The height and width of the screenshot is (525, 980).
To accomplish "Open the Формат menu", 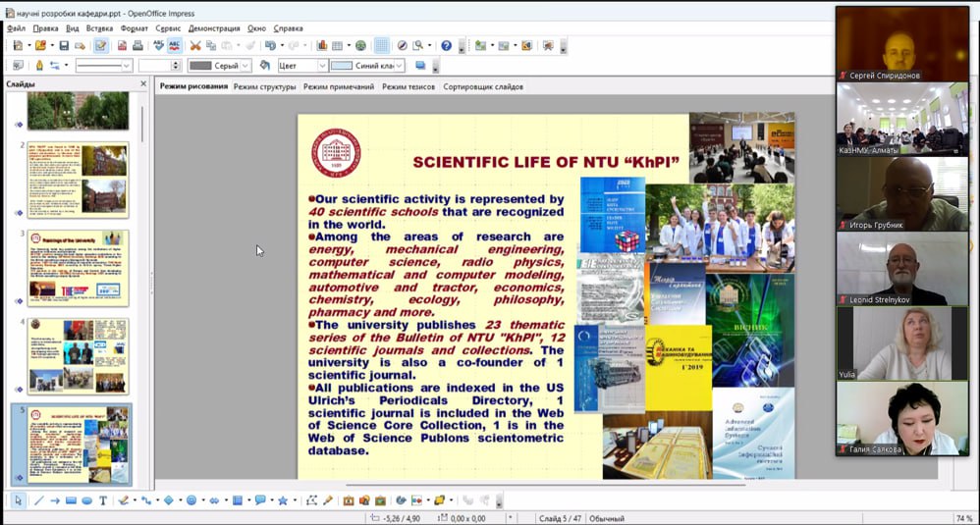I will 134,28.
